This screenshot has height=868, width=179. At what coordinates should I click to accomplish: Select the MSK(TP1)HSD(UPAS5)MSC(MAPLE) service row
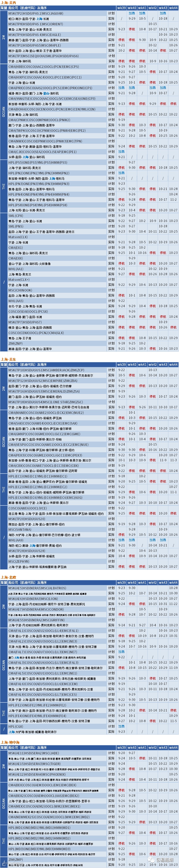[x=57, y=45]
